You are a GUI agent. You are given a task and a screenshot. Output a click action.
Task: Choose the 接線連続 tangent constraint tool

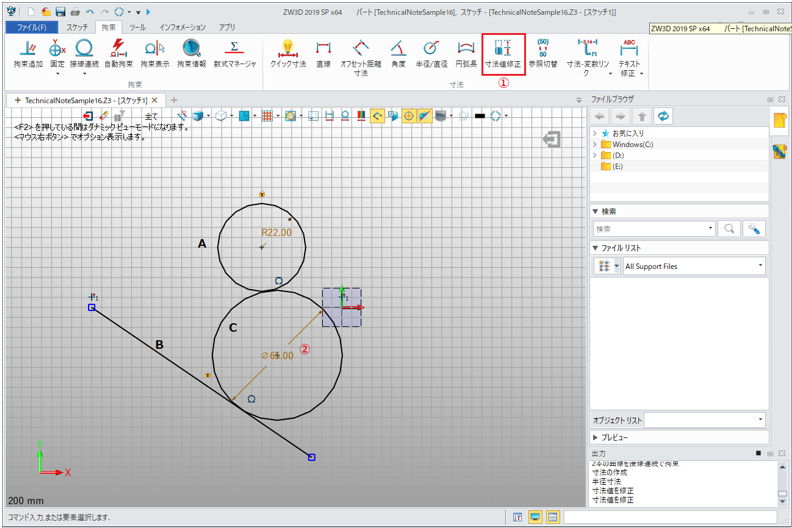(x=84, y=54)
